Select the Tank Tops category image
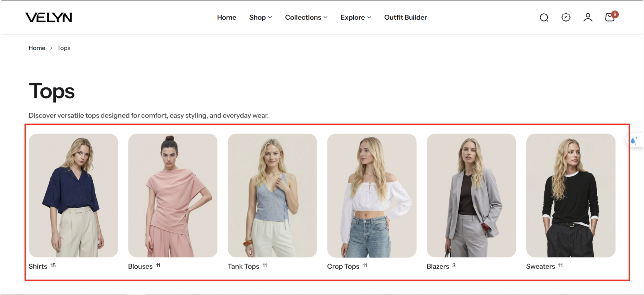Screen dimensions: 644x295 point(272,195)
